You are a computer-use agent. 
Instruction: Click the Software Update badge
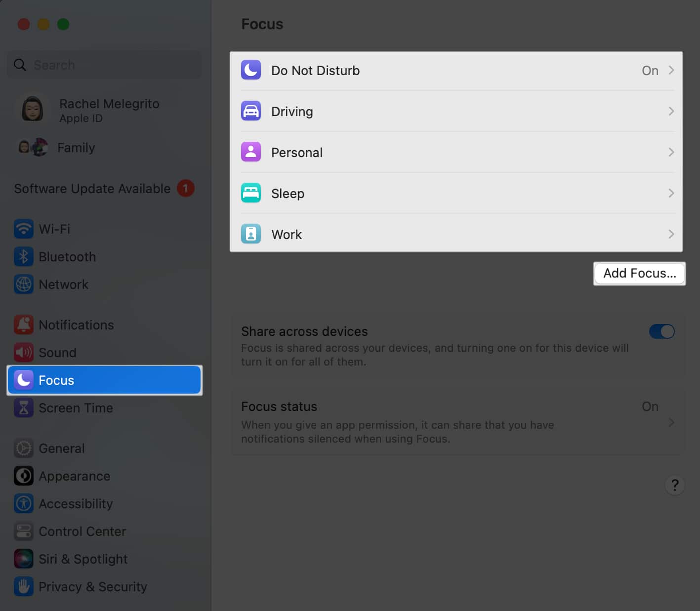pos(186,188)
